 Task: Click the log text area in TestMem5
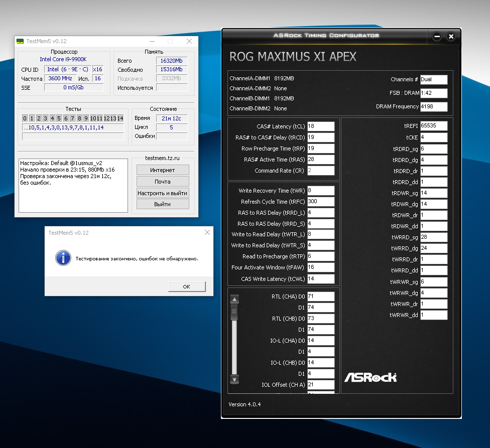(73, 186)
